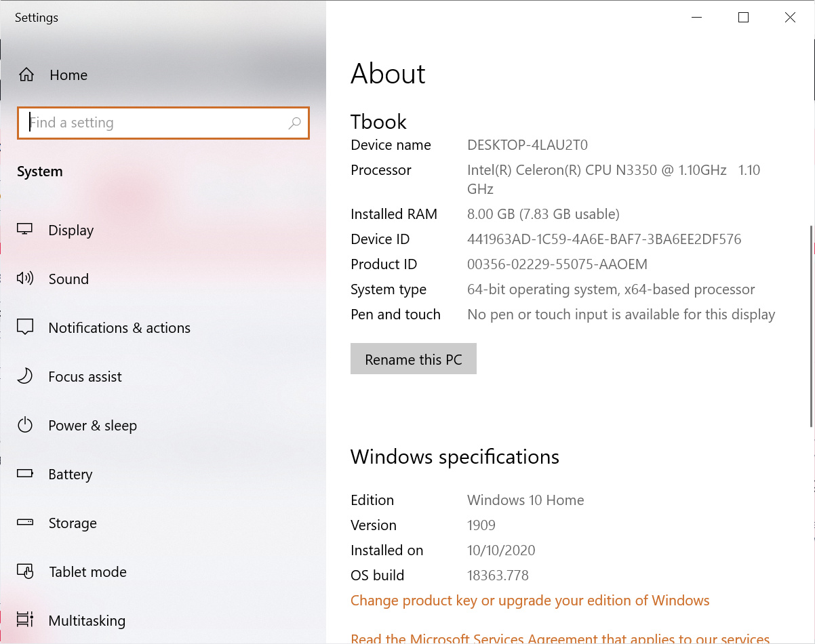Click the Focus assist moon icon
The width and height of the screenshot is (815, 644).
[25, 376]
